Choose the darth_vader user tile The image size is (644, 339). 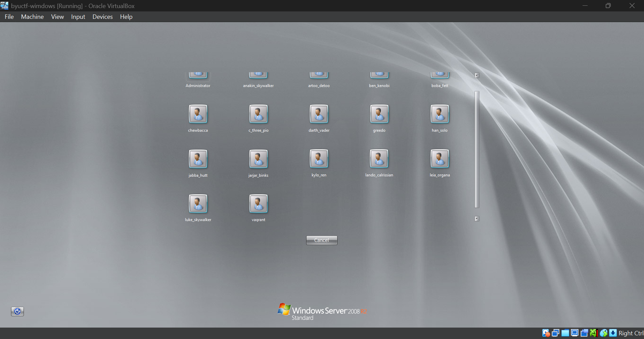coord(319,118)
